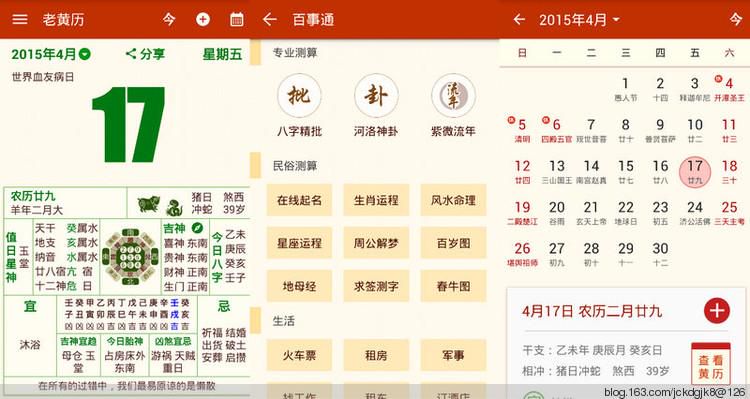Open the 2015年4月 month dropdown in calendar header
The height and width of the screenshot is (399, 750).
click(x=579, y=20)
